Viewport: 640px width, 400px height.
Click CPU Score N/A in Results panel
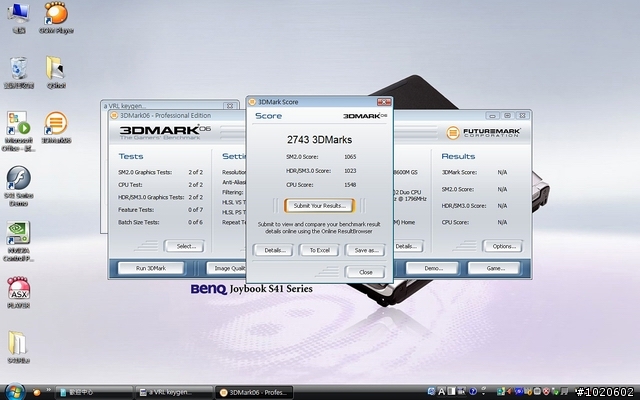pyautogui.click(x=474, y=222)
